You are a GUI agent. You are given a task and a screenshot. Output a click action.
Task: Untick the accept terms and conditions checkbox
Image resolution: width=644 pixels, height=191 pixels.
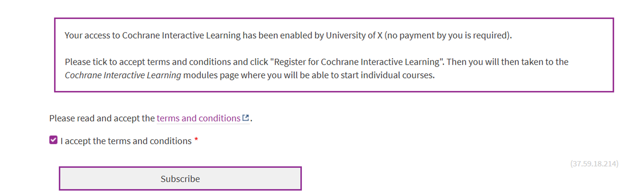(54, 140)
